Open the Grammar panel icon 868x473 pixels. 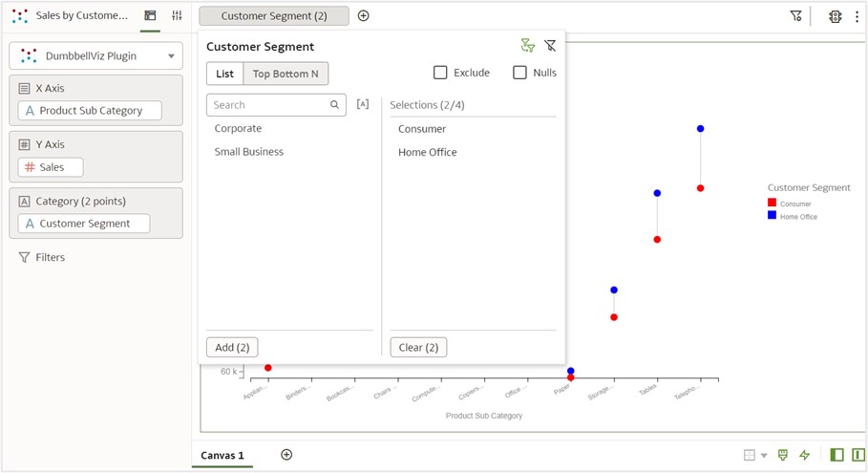(x=150, y=16)
